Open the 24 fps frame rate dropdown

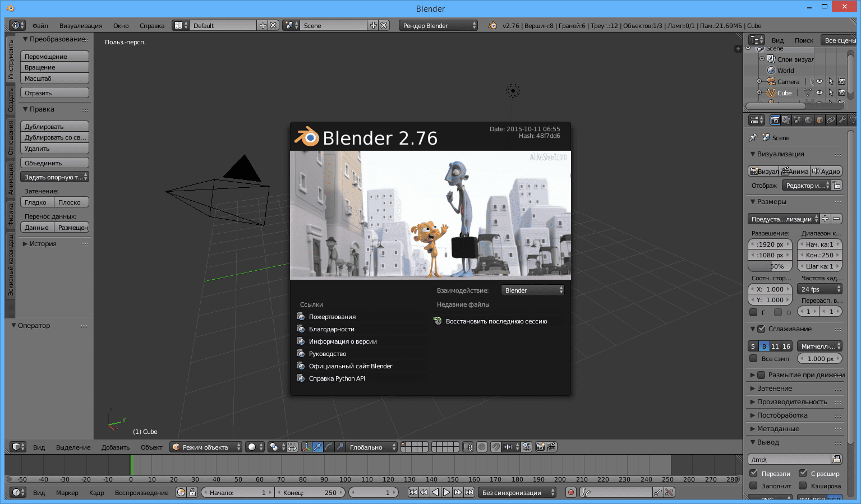pyautogui.click(x=819, y=289)
